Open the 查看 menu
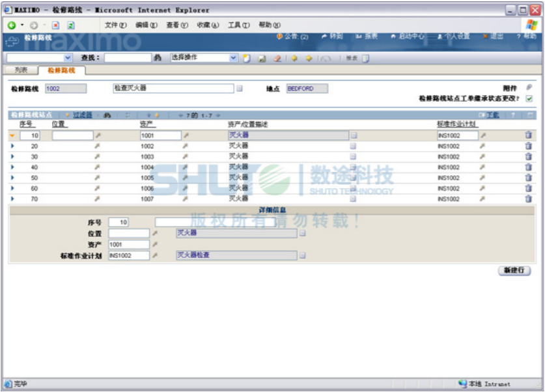This screenshot has width=545, height=392. coord(177,25)
